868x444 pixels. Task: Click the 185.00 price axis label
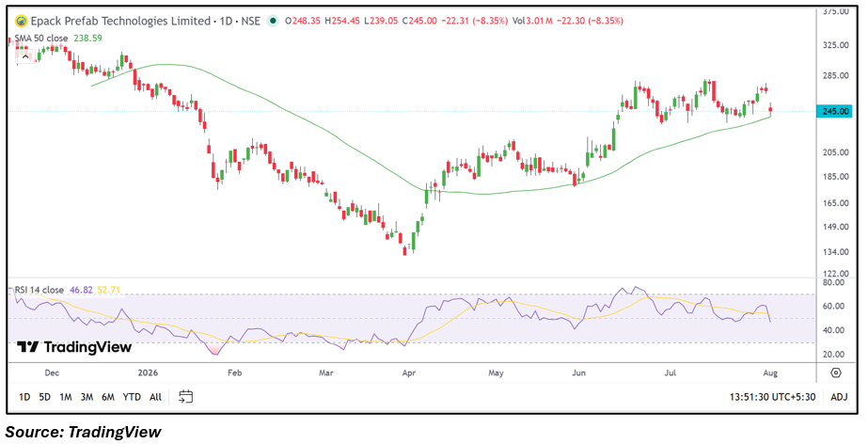[x=836, y=177]
